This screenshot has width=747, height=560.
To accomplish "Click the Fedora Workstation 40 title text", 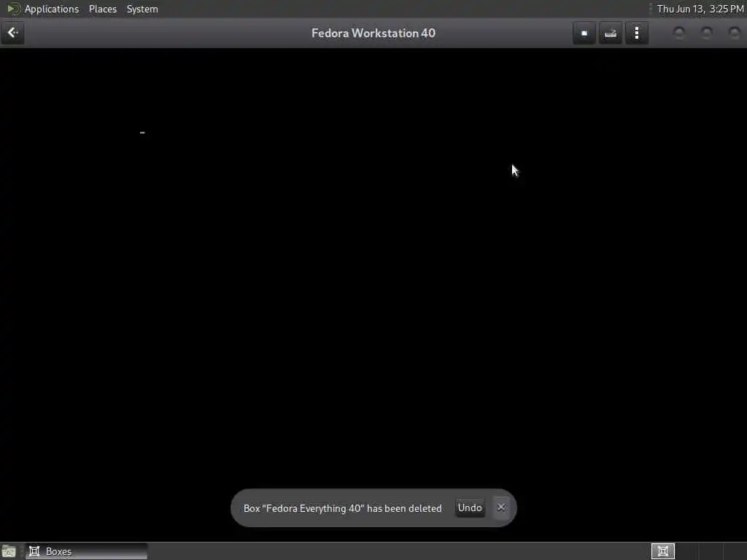I will (373, 33).
